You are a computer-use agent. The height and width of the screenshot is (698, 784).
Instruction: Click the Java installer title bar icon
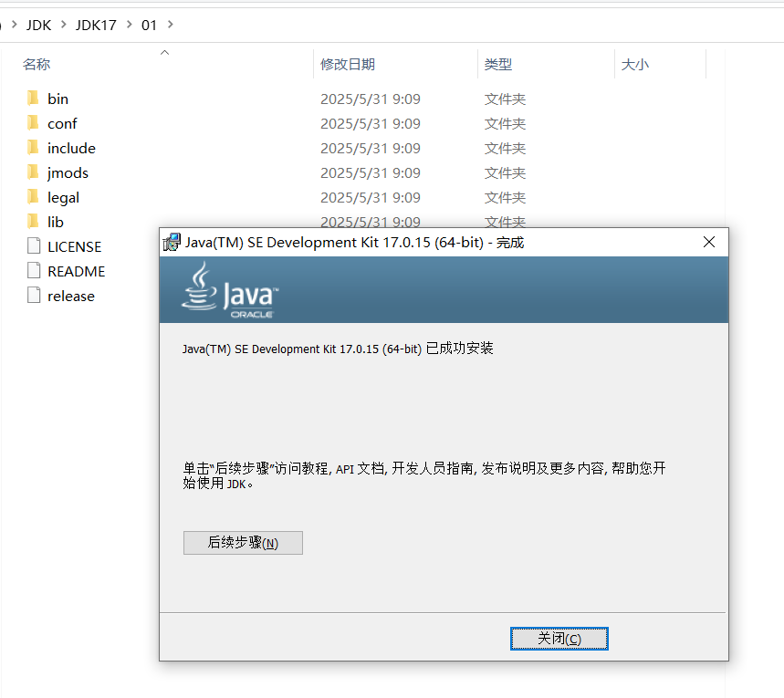point(172,243)
